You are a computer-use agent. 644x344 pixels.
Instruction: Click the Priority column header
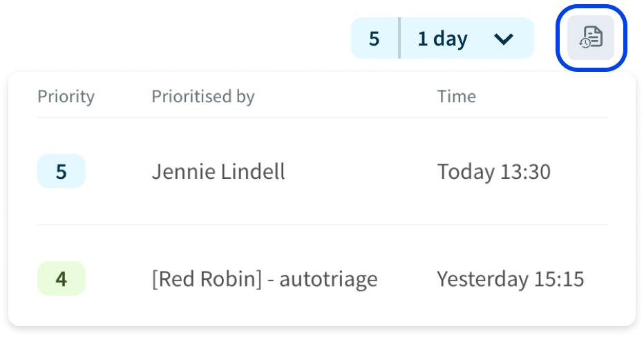pos(66,97)
